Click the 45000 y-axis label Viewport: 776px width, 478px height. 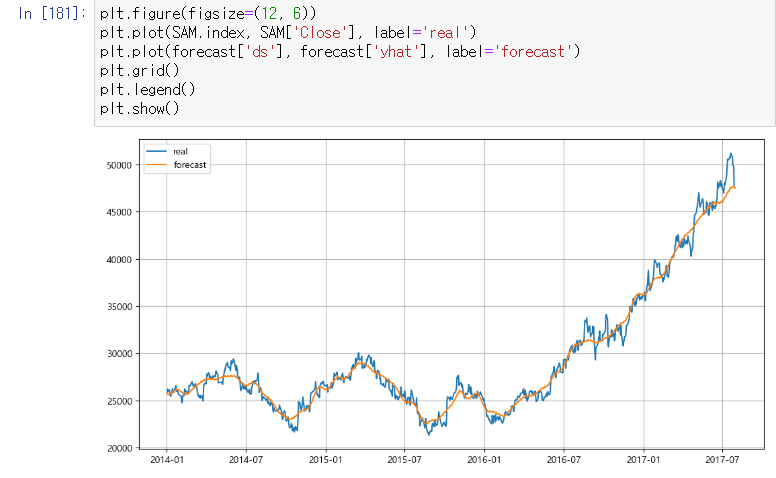(x=119, y=212)
